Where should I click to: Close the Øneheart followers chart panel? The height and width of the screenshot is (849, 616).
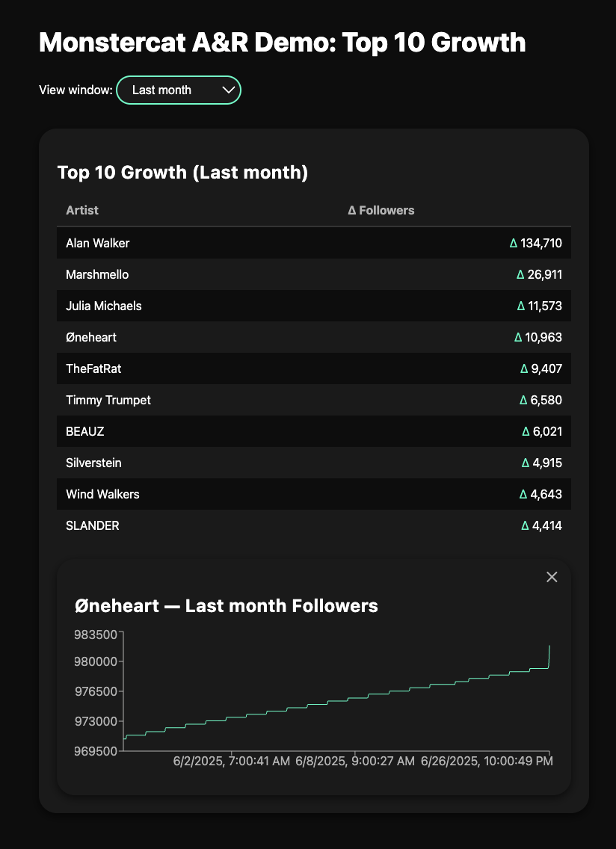pyautogui.click(x=552, y=577)
